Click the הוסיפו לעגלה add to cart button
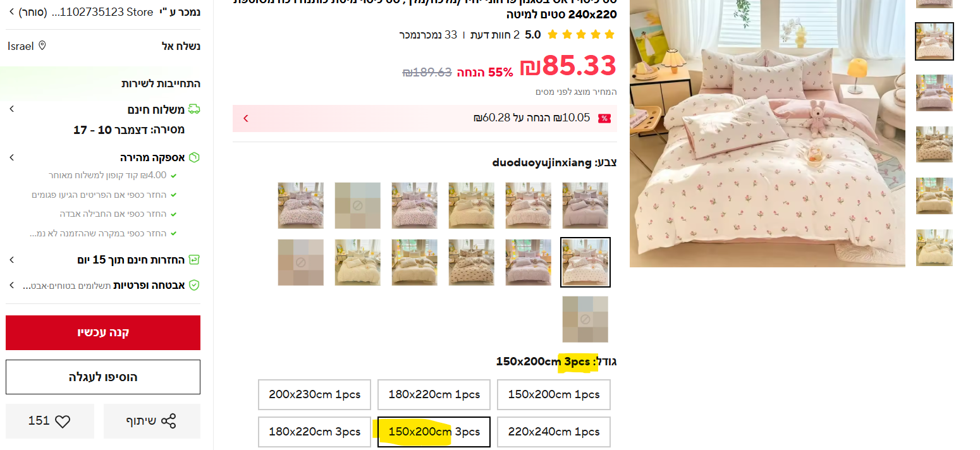Screen dimensions: 980x450 [103, 377]
